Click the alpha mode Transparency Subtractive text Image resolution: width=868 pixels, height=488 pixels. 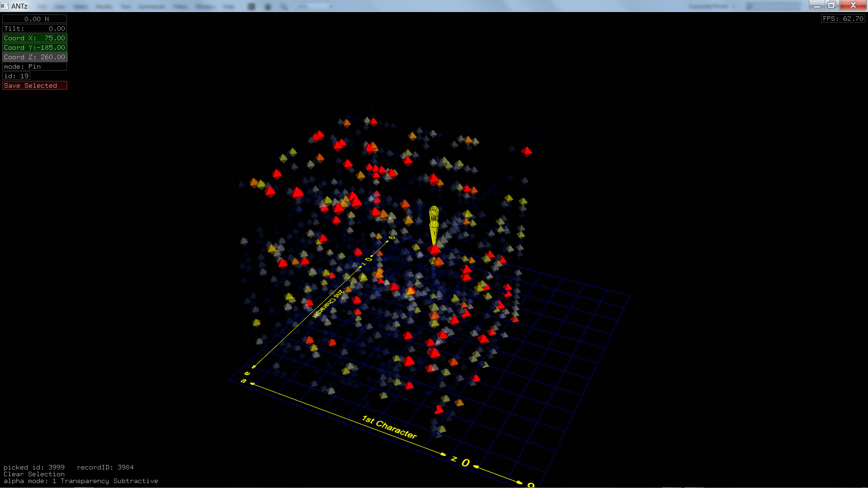click(81, 481)
